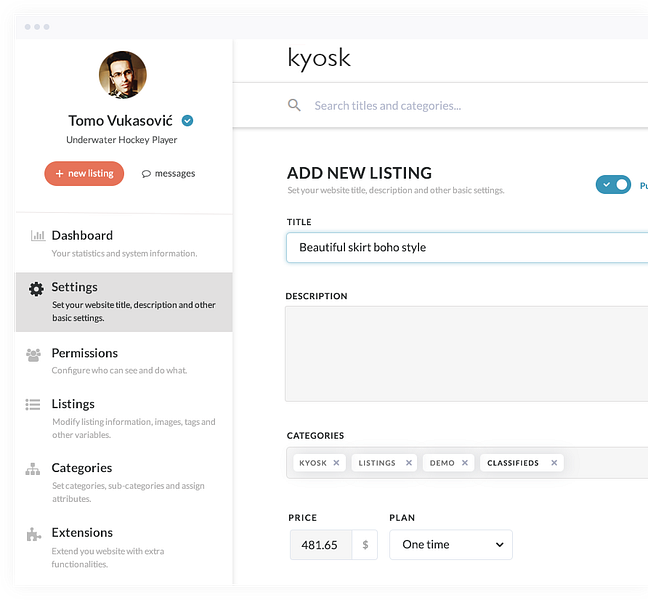Remove the LISTINGS category tag
Image resolution: width=648 pixels, height=600 pixels.
tap(409, 462)
